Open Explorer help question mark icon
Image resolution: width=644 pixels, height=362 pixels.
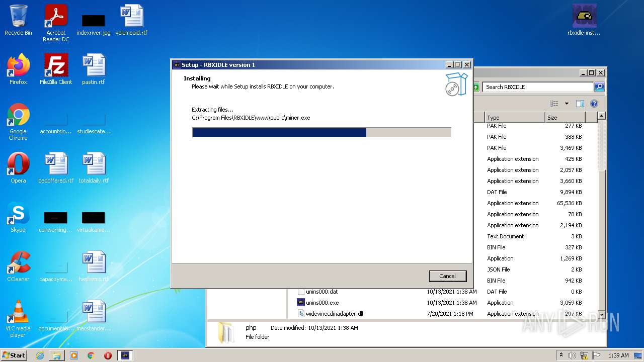coord(594,104)
